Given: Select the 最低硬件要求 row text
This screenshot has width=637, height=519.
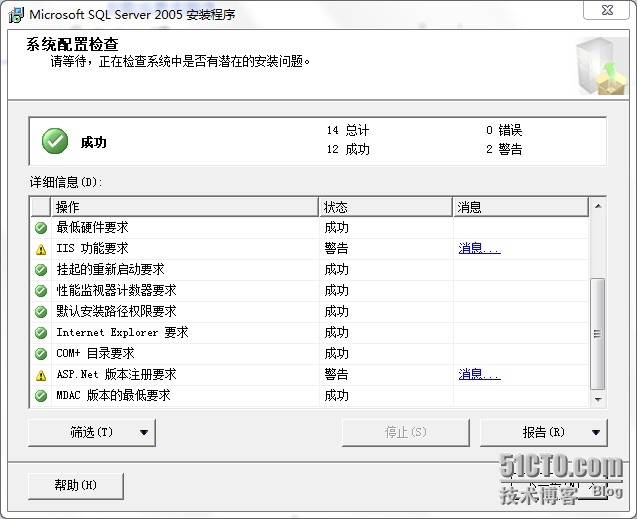Looking at the screenshot, I should pos(93,227).
